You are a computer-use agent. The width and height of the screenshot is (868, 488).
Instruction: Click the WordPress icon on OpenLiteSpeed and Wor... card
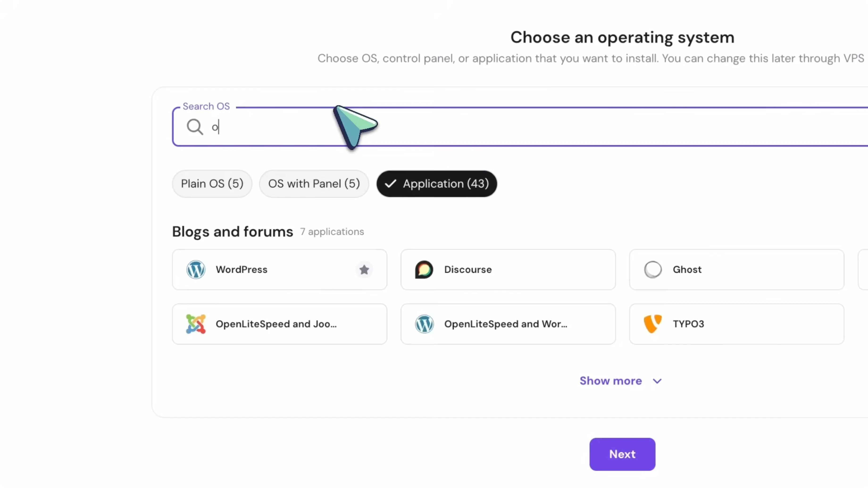coord(424,324)
